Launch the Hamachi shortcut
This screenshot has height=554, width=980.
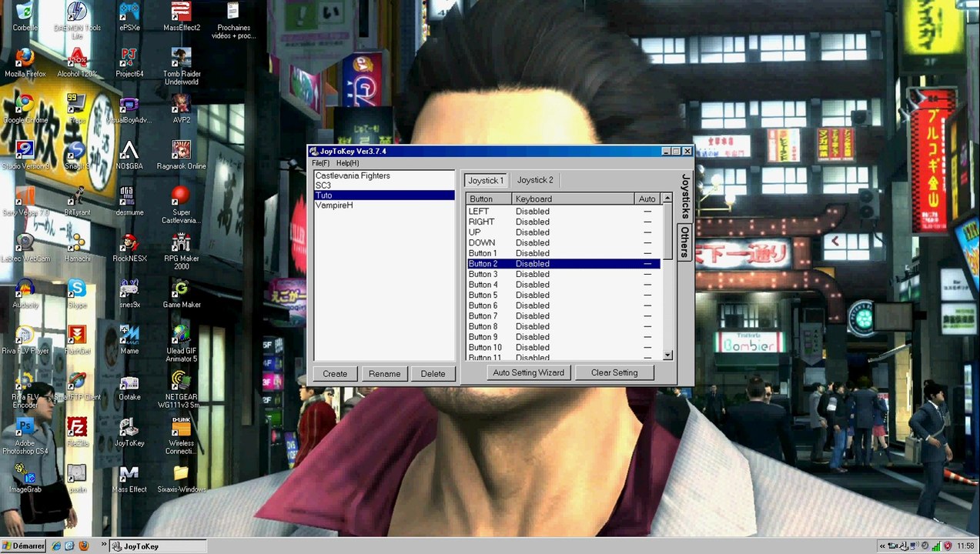77,247
